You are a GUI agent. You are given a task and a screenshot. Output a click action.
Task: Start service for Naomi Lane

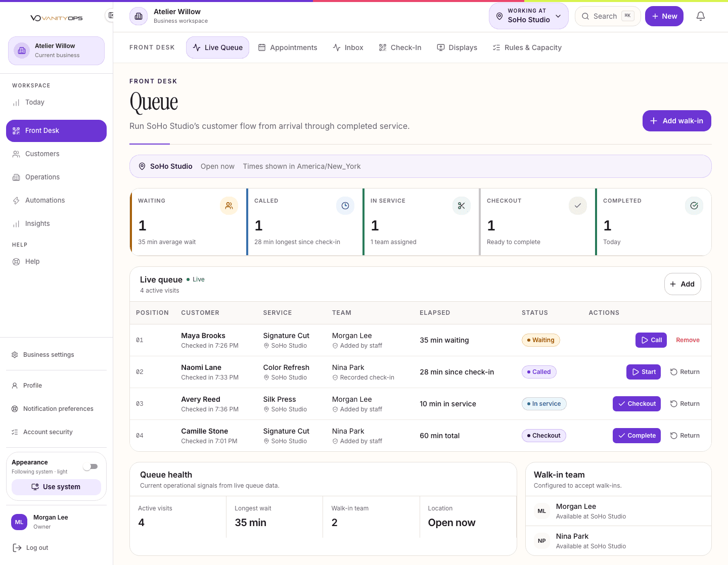(643, 372)
